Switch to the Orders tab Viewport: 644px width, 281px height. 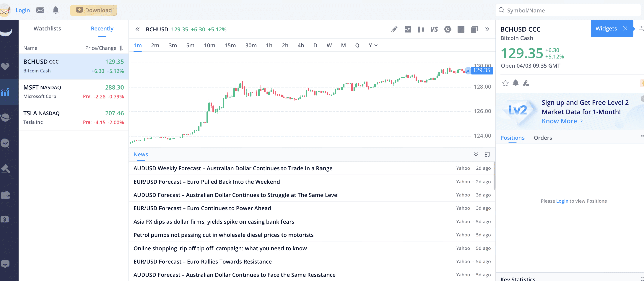(x=543, y=138)
